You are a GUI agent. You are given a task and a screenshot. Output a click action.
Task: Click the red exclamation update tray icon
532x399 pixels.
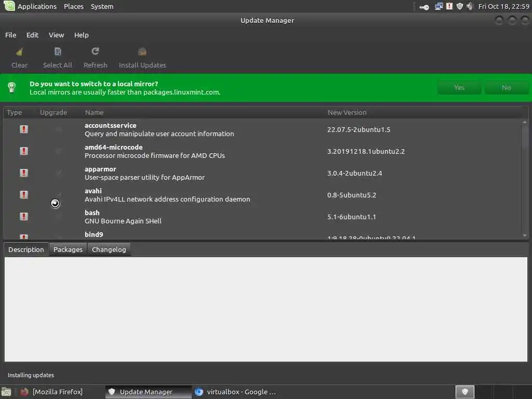click(449, 6)
